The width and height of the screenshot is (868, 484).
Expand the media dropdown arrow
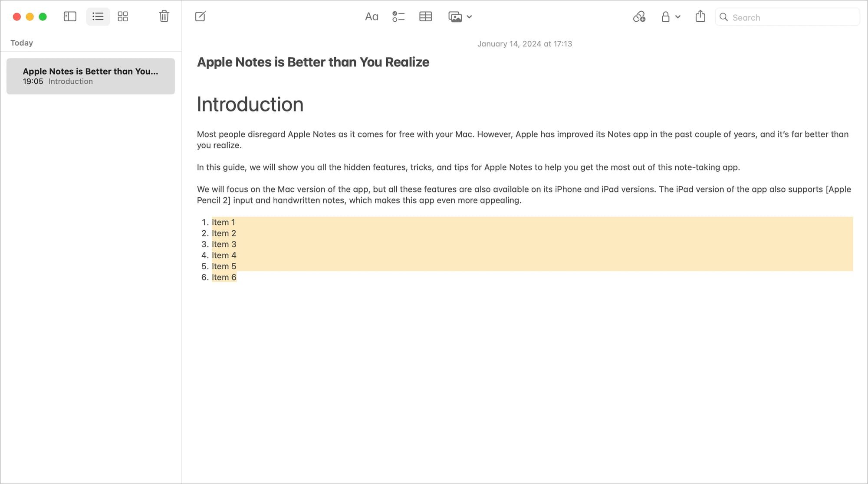coord(469,17)
